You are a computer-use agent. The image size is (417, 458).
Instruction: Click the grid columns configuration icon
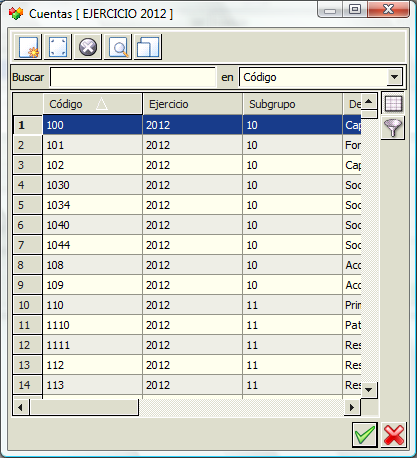pyautogui.click(x=393, y=103)
